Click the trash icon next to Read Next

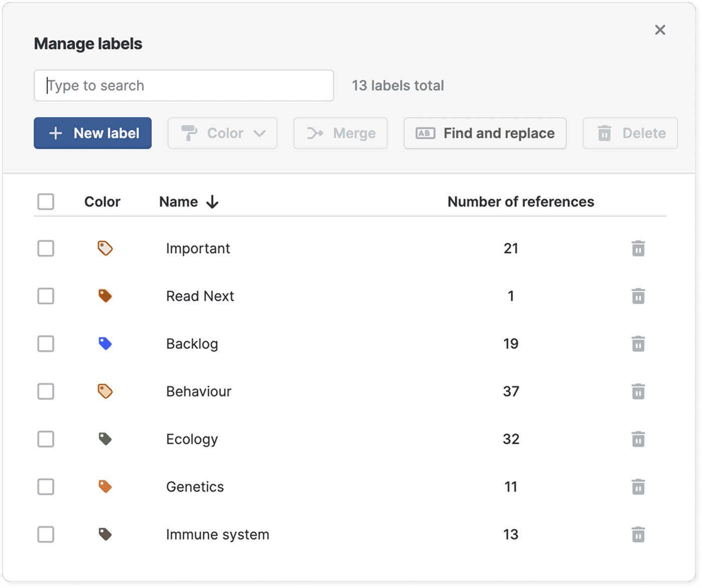click(x=638, y=296)
